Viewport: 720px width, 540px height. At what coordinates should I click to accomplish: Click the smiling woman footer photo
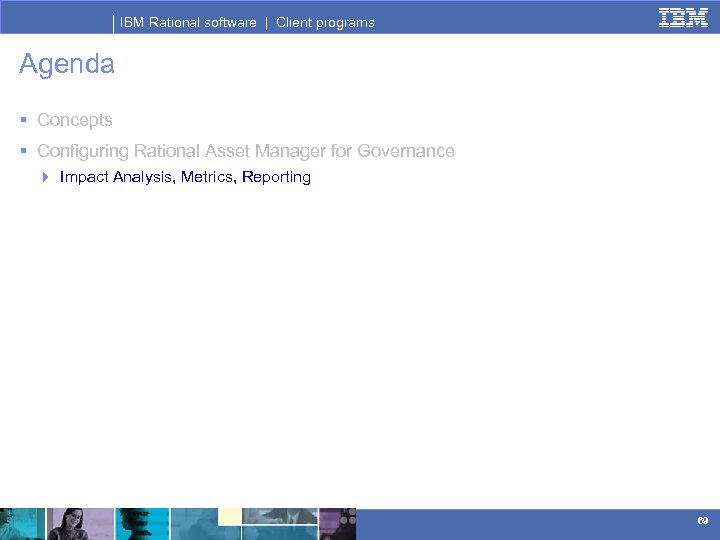[80, 524]
